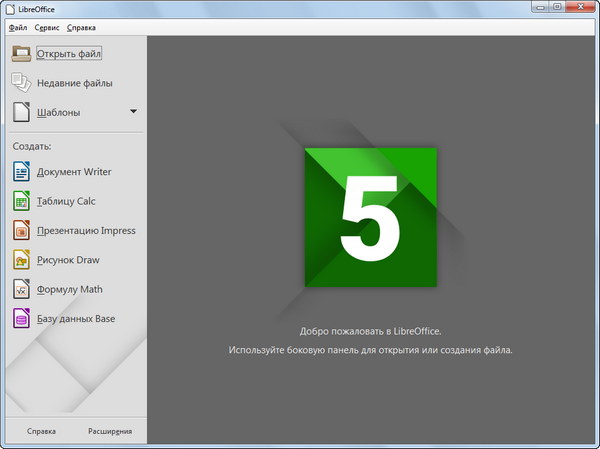600x449 pixels.
Task: Click the Impress presentation icon
Action: 22,231
